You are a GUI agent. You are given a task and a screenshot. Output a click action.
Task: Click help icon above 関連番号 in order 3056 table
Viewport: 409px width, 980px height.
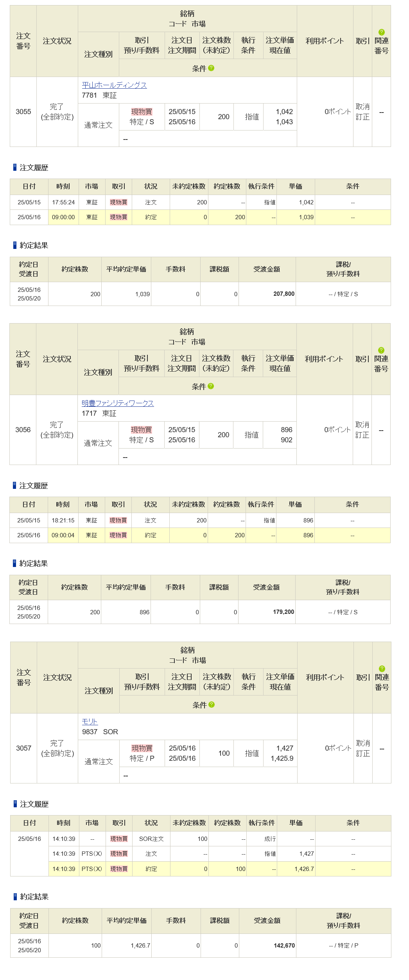pyautogui.click(x=381, y=351)
